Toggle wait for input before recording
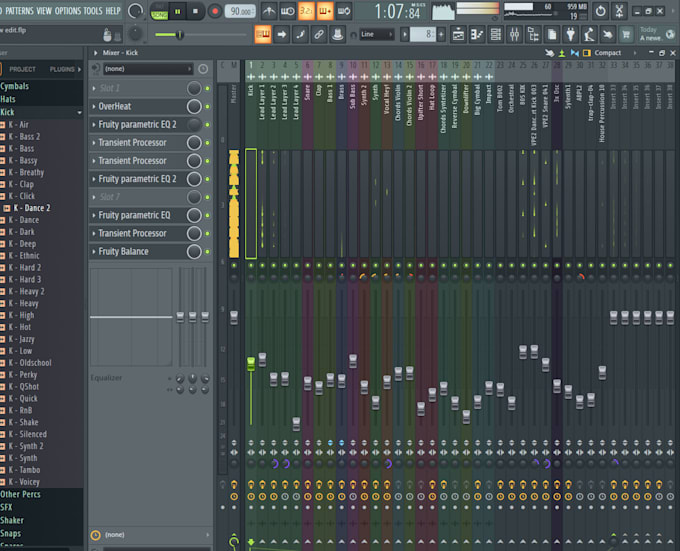 [288, 11]
